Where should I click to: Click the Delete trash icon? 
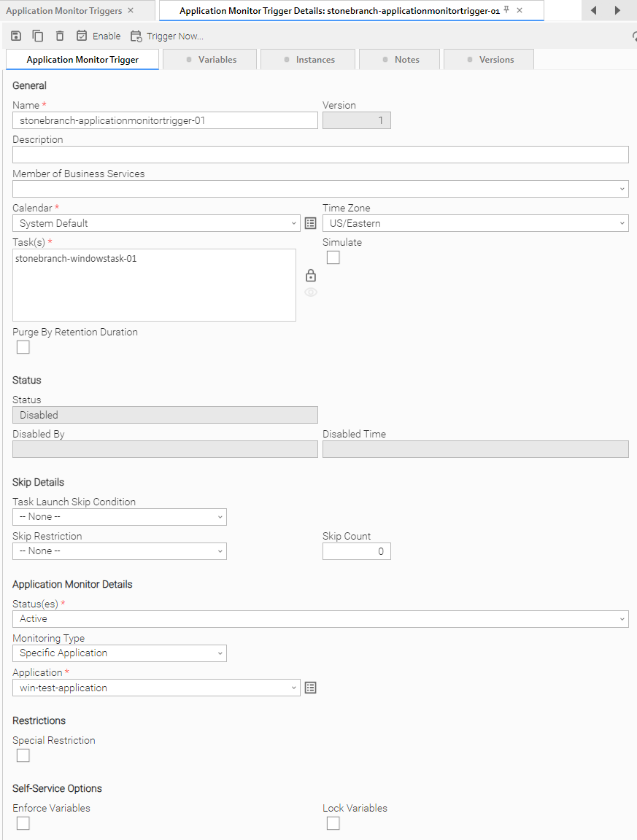coord(60,36)
